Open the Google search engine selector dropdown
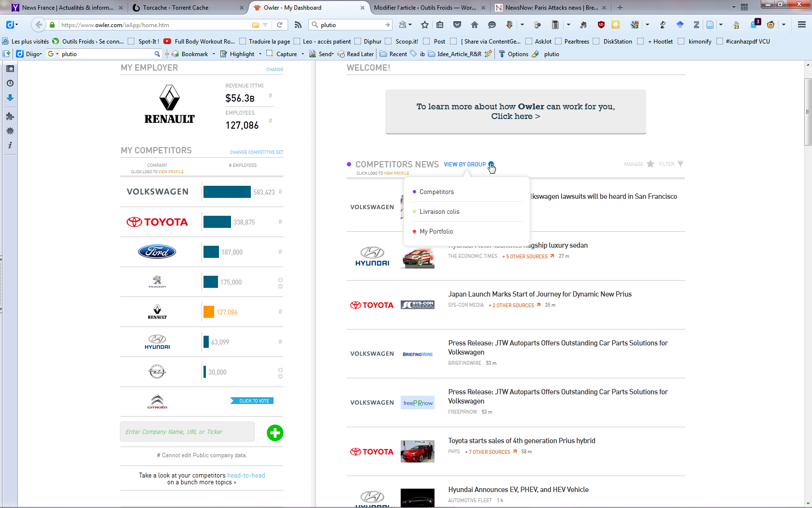This screenshot has height=508, width=812. pos(53,54)
